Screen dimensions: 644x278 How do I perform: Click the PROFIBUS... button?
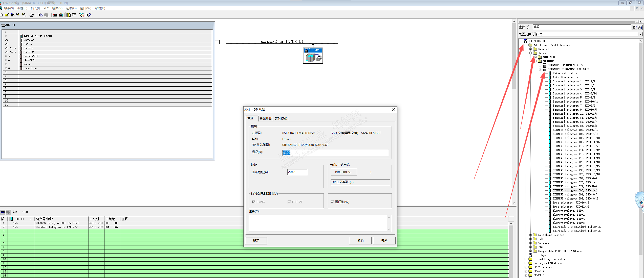[x=344, y=172]
